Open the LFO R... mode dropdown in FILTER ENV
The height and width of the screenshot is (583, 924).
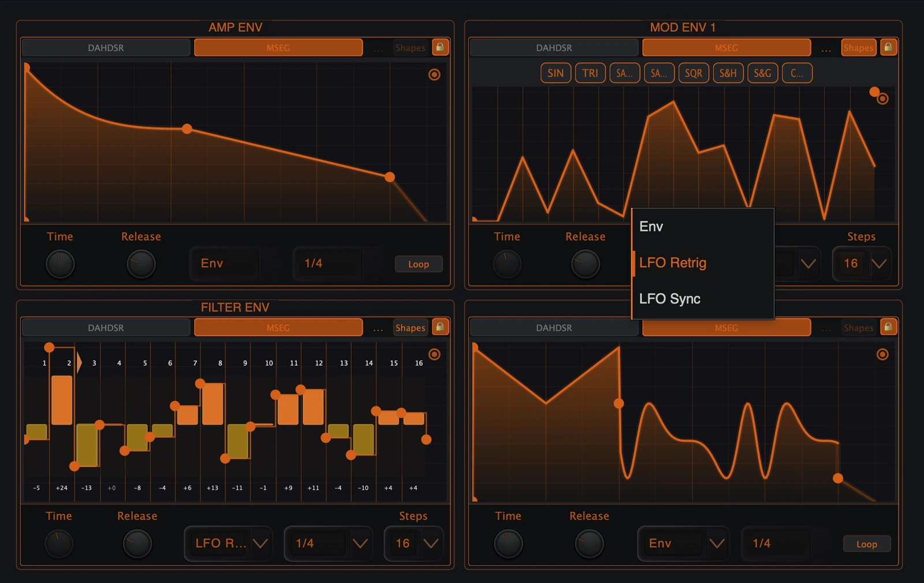[x=230, y=543]
